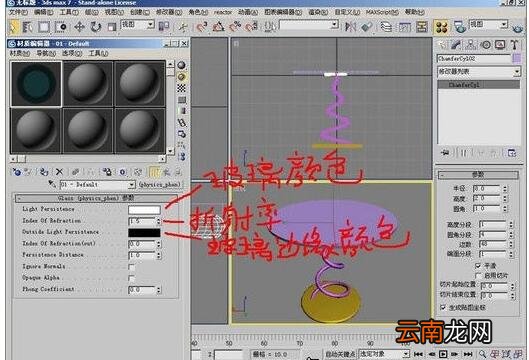
Task: Open Select by Name tool
Action: pyautogui.click(x=28, y=27)
